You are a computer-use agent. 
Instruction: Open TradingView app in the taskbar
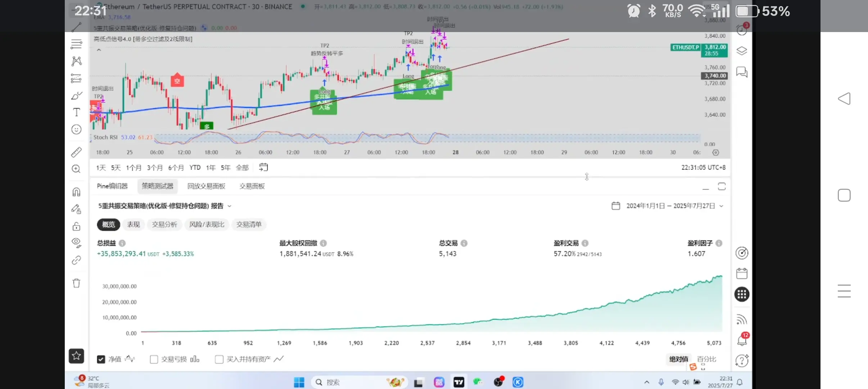click(x=459, y=382)
